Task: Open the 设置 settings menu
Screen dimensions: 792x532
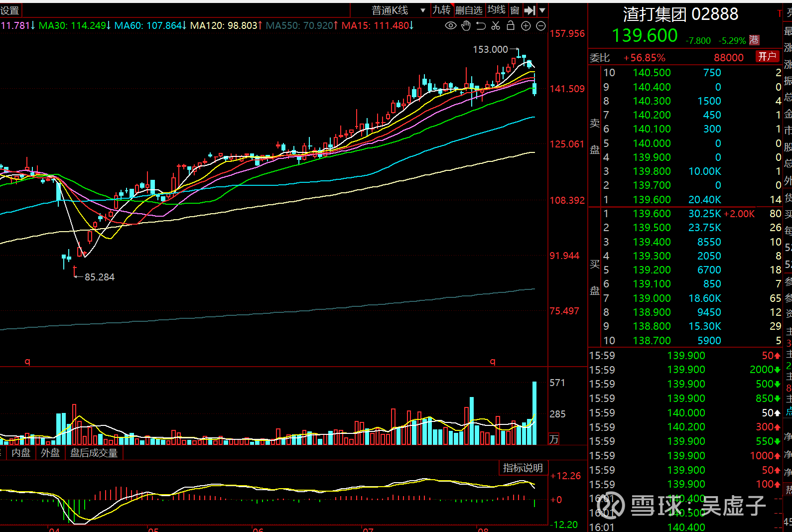Action: tap(10, 10)
